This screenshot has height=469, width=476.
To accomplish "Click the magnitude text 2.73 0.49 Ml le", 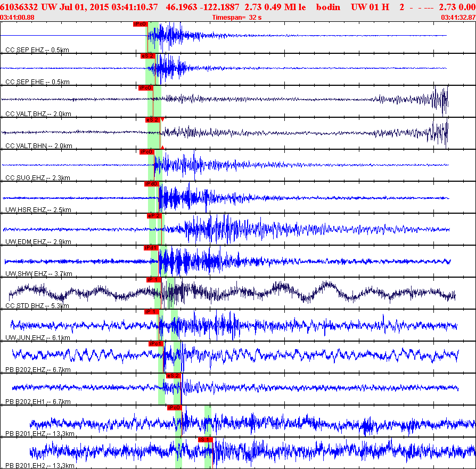I will [275, 7].
